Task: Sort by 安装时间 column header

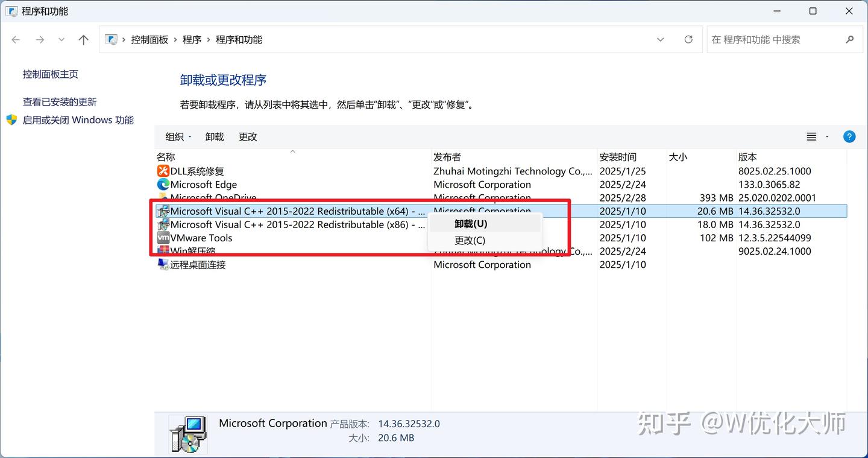Action: tap(618, 157)
